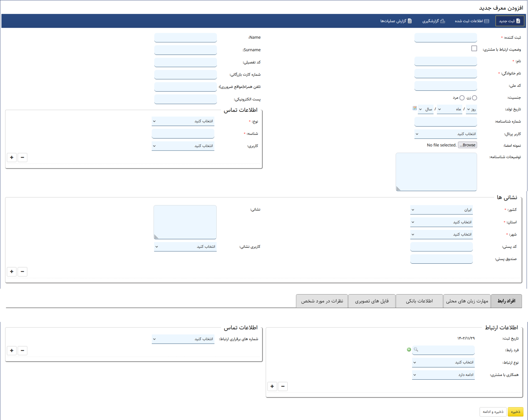Click Browse button for نمونه امضا
Viewport: 528px width, 420px height.
pos(468,145)
